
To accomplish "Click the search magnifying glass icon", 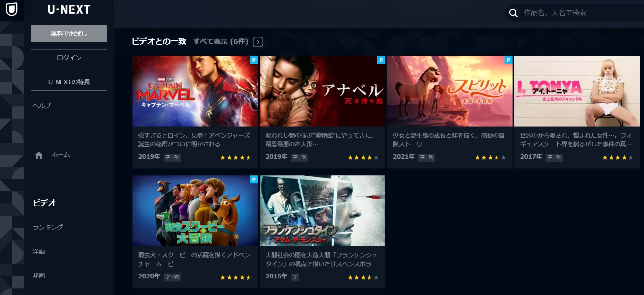I will click(513, 13).
